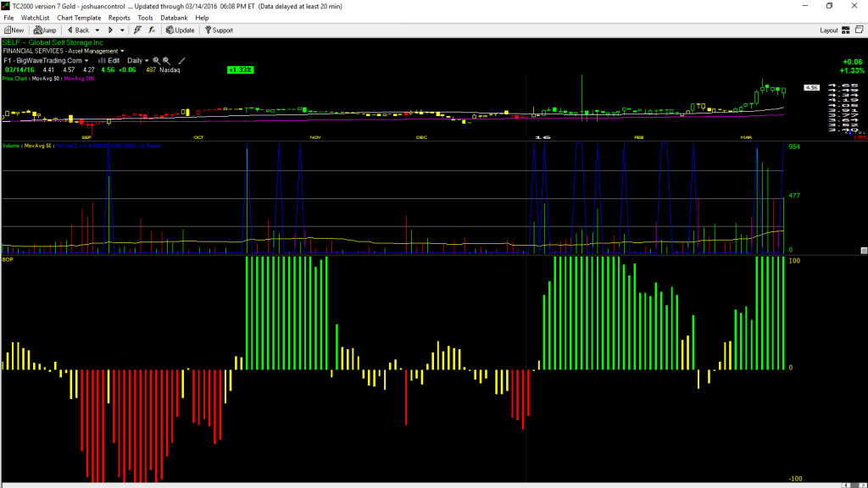Click the 4.56 price marker on the scale
The height and width of the screenshot is (488, 868).
811,88
